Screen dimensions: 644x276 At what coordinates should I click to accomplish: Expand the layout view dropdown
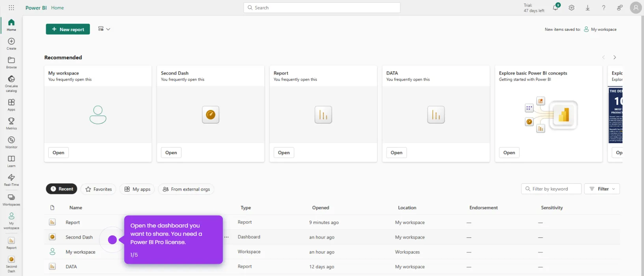click(x=104, y=29)
